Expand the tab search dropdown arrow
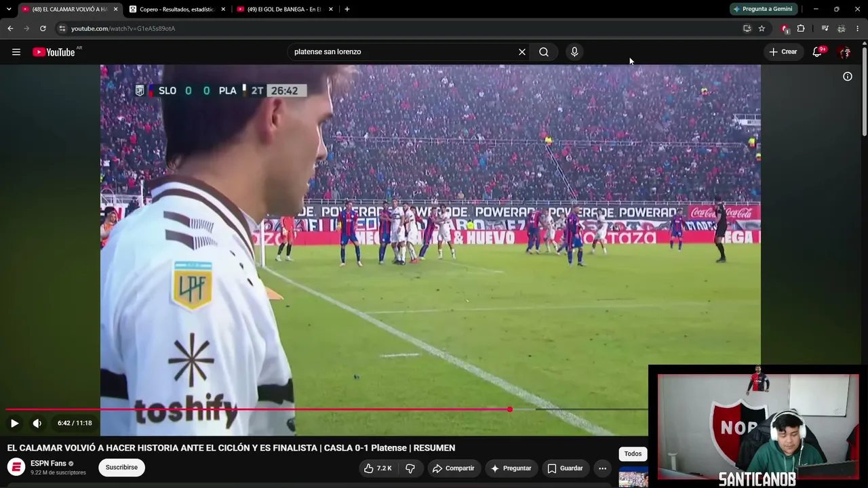868x488 pixels. [x=9, y=9]
